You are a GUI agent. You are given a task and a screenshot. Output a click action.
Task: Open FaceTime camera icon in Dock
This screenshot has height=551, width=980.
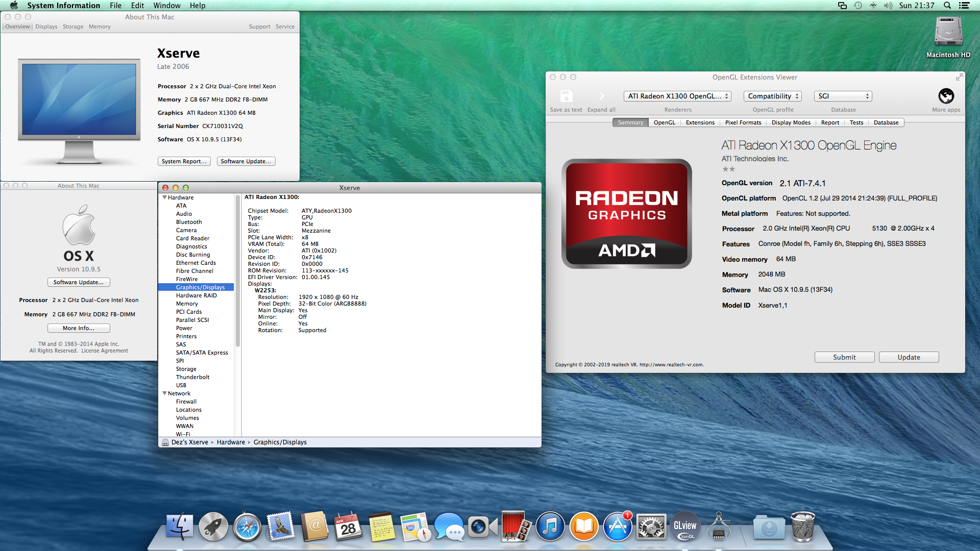point(483,527)
